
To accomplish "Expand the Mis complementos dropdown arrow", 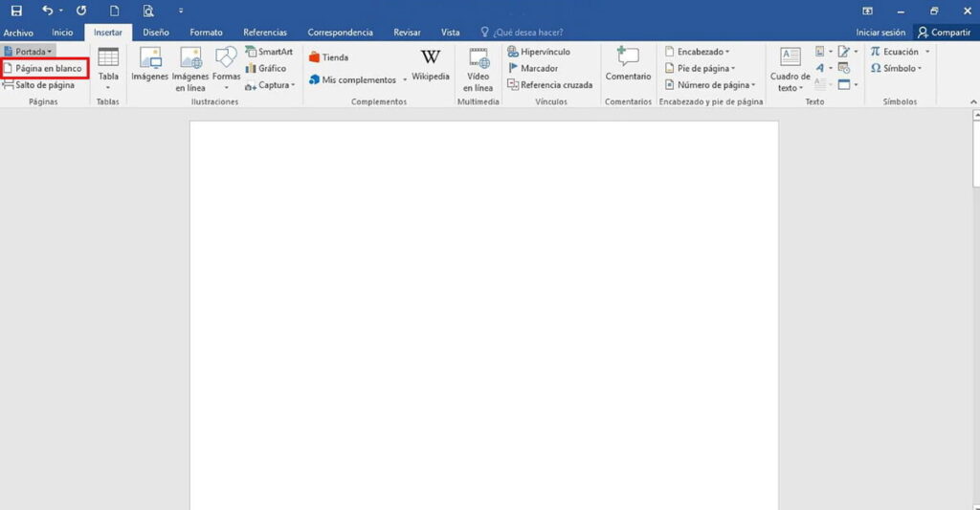I will (x=405, y=80).
